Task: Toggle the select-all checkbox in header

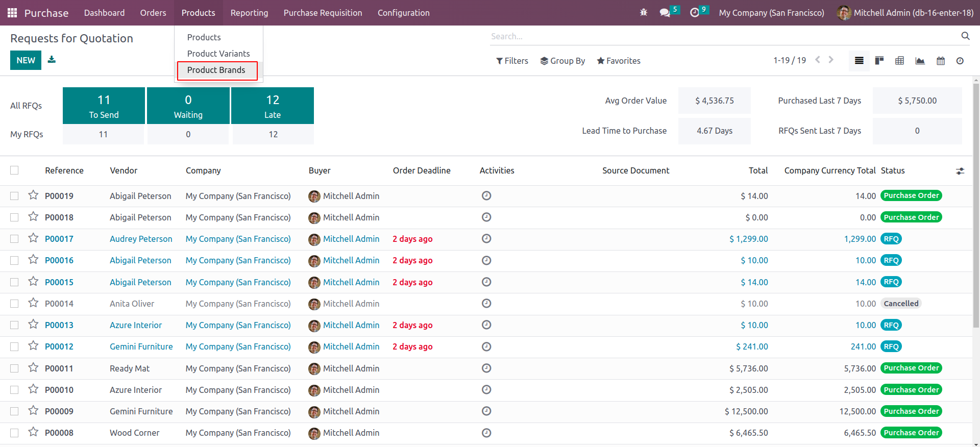Action: [14, 170]
